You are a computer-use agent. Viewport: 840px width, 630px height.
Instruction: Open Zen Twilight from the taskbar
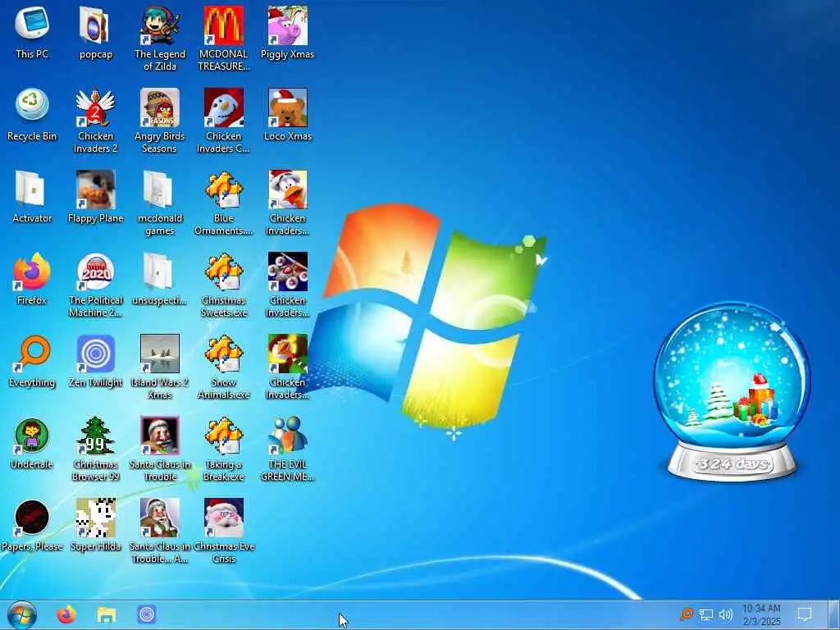tap(147, 614)
